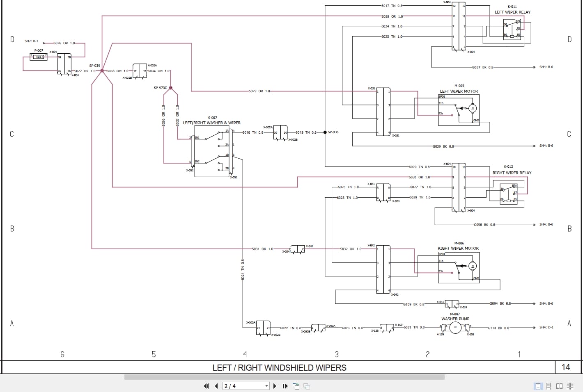Go to the previous page
Image resolution: width=583 pixels, height=392 pixels.
(216, 386)
